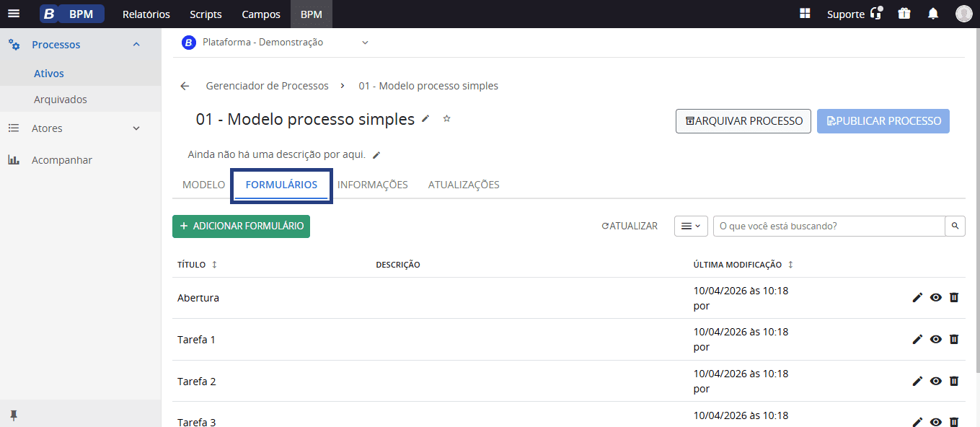The height and width of the screenshot is (427, 980).
Task: Open Plataforma - Demonstração dropdown
Action: [x=275, y=43]
